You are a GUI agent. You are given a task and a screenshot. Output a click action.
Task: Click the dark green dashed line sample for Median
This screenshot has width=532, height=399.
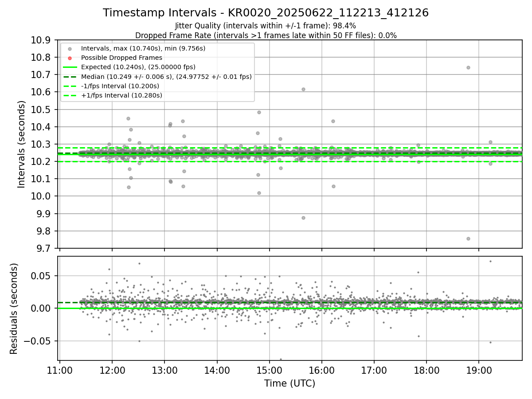[x=70, y=77]
